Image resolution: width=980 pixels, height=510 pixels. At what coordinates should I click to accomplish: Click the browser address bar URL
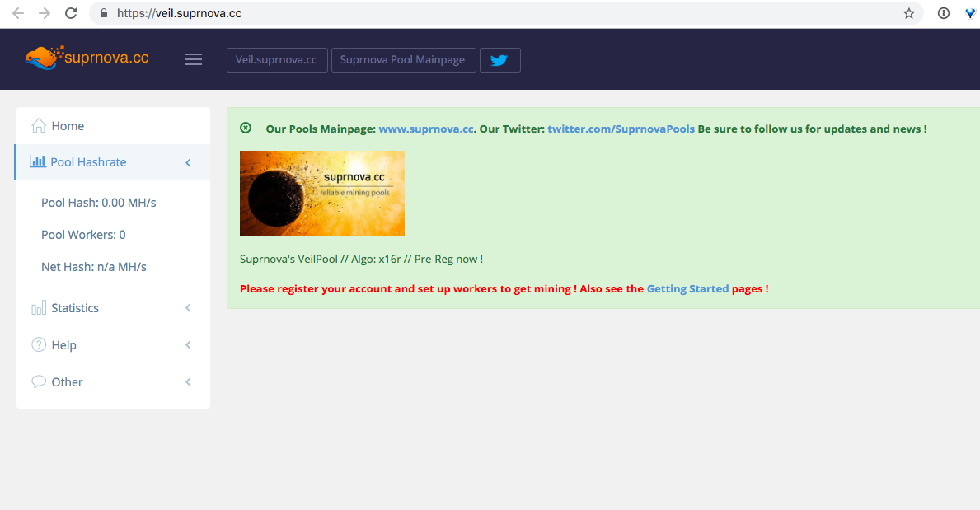tap(180, 13)
